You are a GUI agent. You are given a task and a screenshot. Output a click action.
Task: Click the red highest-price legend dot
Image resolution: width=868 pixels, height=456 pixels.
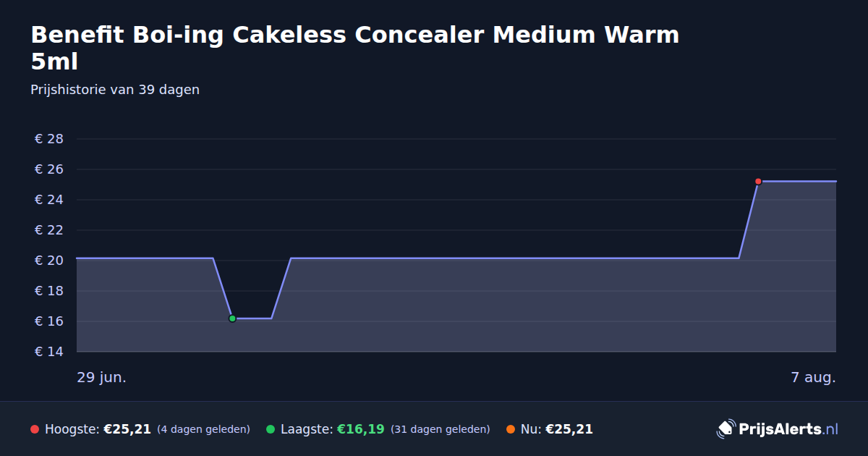click(35, 429)
